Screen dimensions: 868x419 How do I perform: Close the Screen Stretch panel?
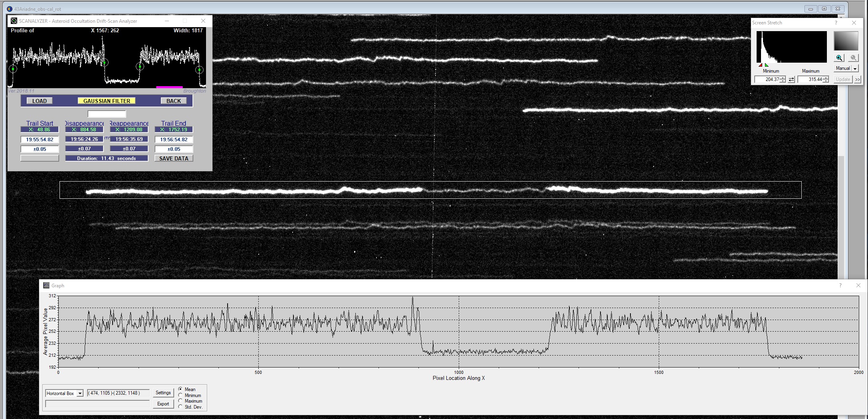point(854,23)
